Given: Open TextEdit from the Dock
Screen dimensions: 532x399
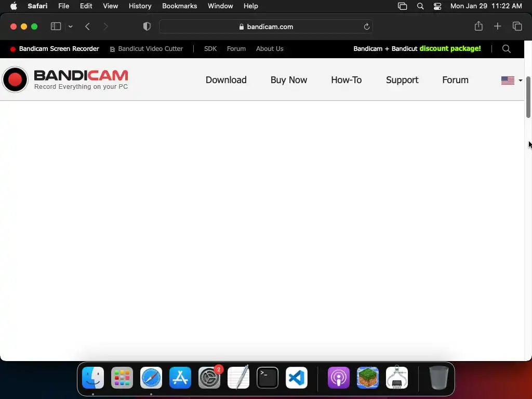Looking at the screenshot, I should pos(238,378).
